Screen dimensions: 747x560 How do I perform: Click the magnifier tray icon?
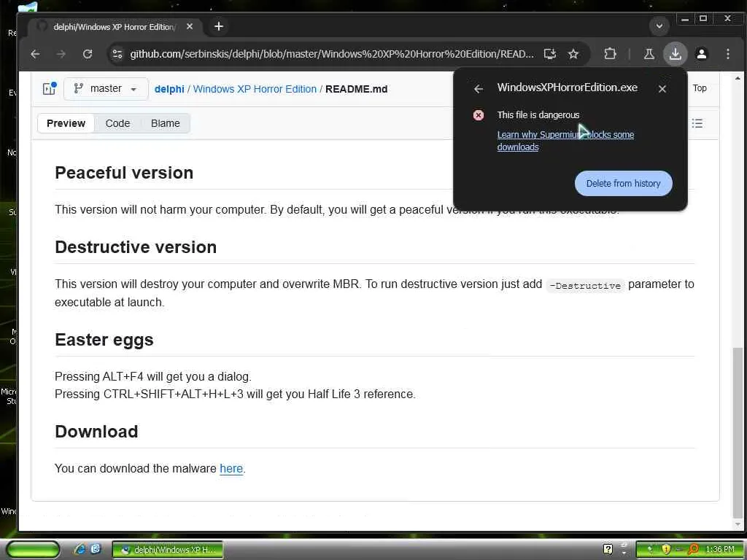pos(693,550)
